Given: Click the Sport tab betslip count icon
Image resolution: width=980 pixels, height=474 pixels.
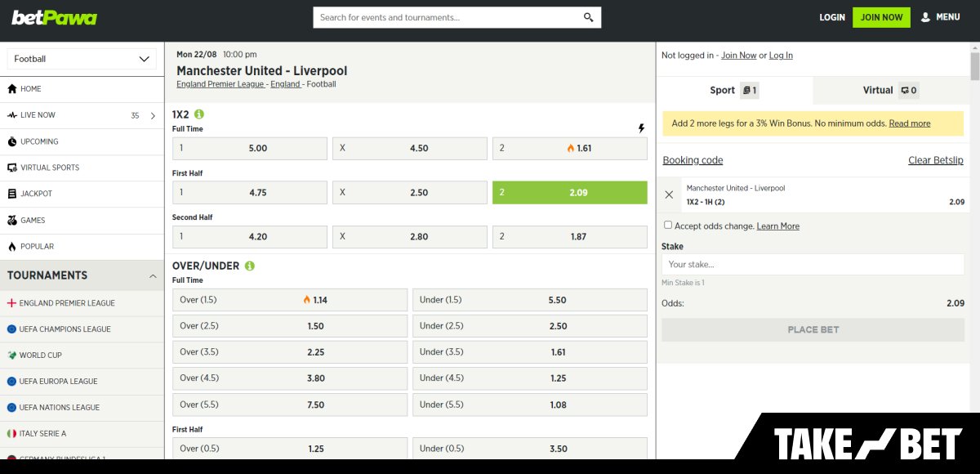Looking at the screenshot, I should (x=750, y=91).
